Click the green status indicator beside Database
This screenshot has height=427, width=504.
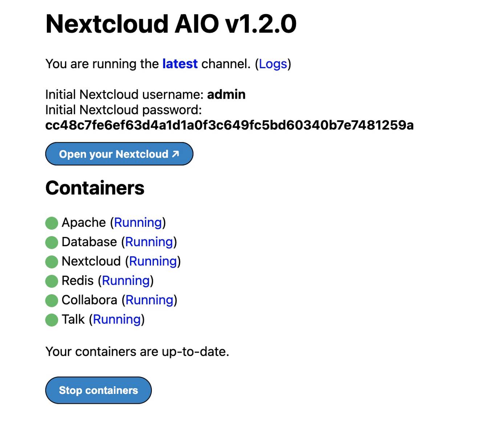click(51, 242)
